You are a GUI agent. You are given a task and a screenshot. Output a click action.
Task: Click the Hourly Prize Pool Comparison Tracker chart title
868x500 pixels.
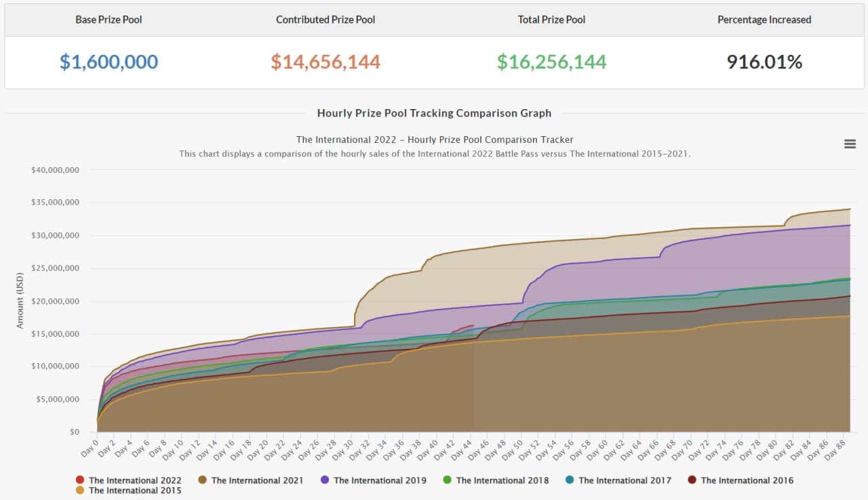click(x=434, y=140)
